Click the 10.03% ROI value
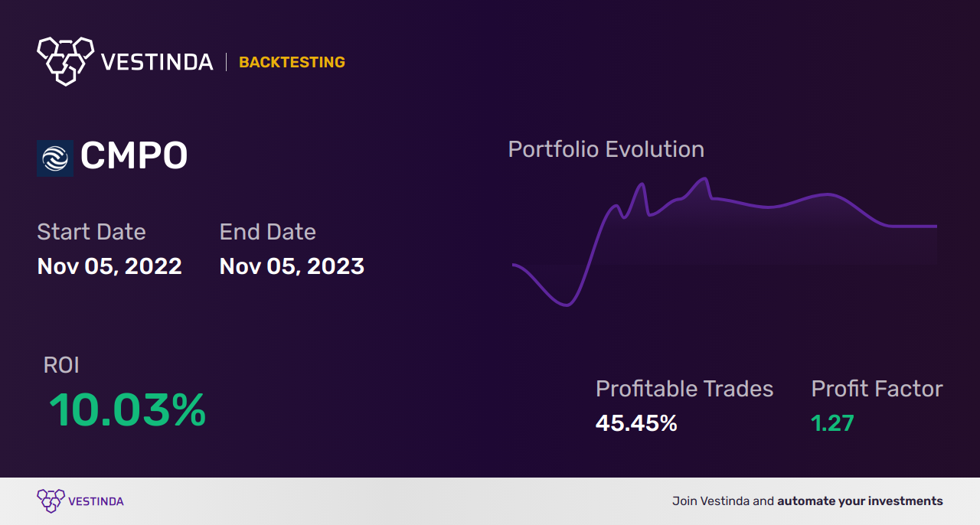The height and width of the screenshot is (525, 980). [x=127, y=410]
